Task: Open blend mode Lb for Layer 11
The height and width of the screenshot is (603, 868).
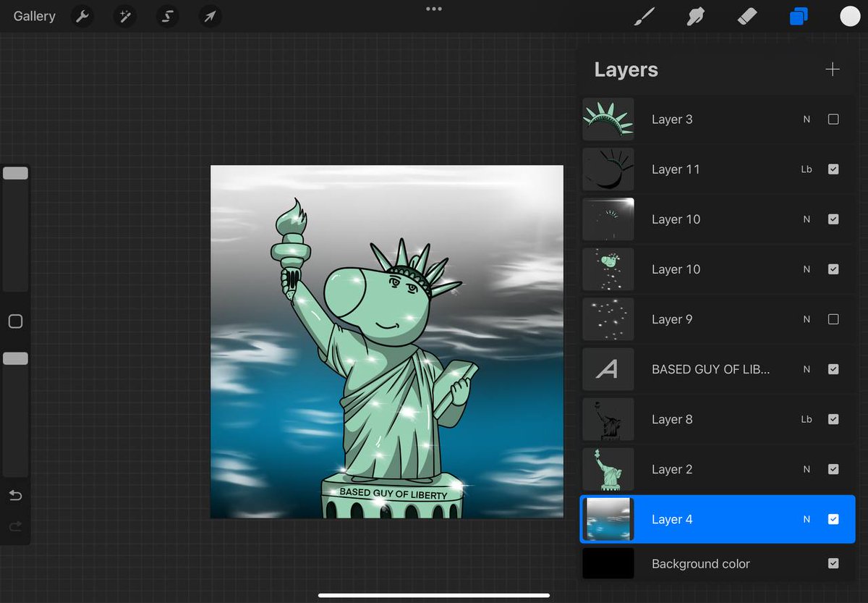Action: tap(807, 169)
